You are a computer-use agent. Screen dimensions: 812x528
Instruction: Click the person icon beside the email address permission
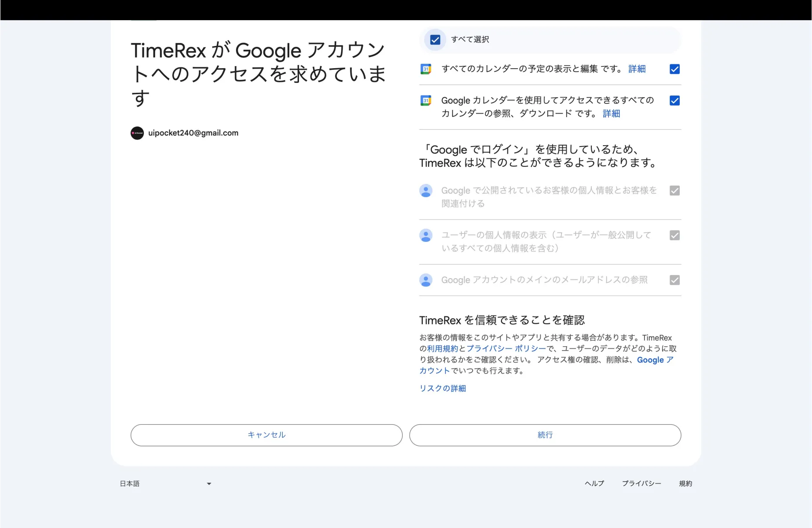426,280
